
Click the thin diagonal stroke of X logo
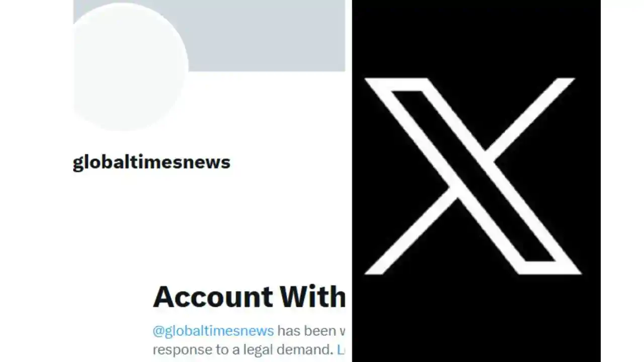pyautogui.click(x=533, y=118)
